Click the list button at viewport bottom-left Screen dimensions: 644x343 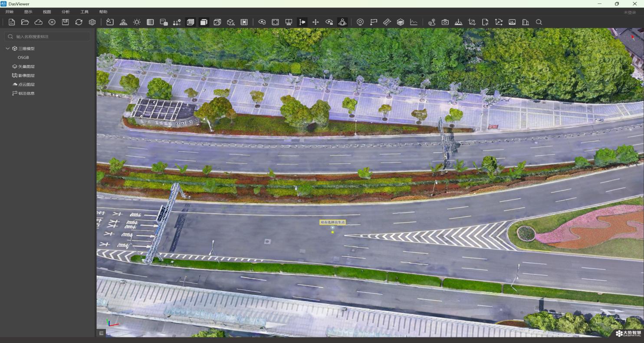click(101, 333)
